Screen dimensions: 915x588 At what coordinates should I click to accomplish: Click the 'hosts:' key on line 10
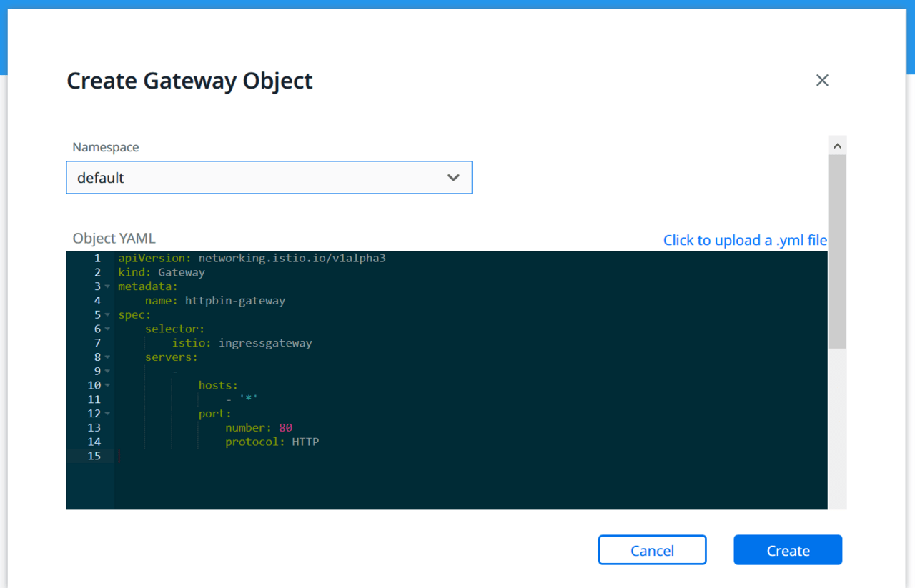click(218, 385)
